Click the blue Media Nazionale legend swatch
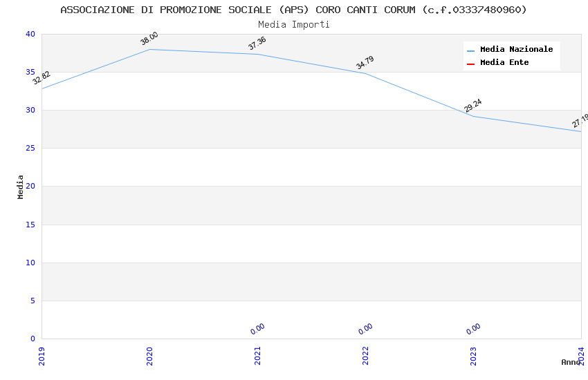The image size is (588, 380). click(471, 50)
